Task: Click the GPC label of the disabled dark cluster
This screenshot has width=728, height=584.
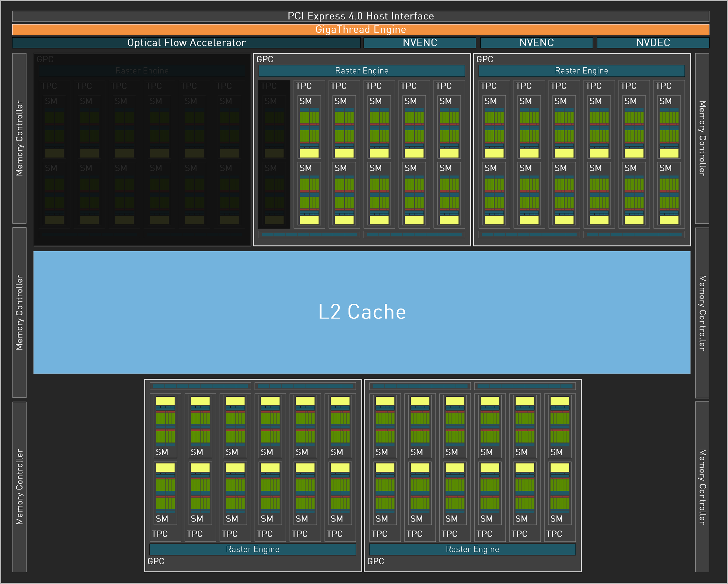Action: (45, 59)
